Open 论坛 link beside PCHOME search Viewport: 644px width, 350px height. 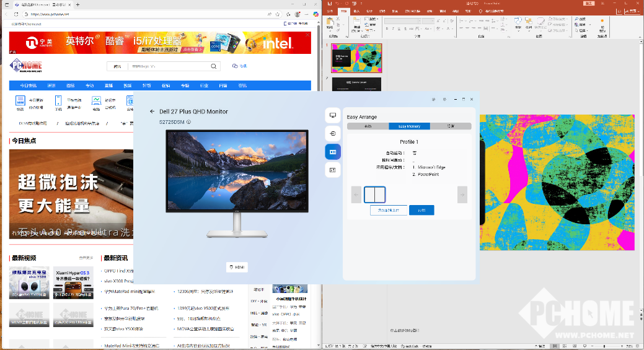click(240, 66)
